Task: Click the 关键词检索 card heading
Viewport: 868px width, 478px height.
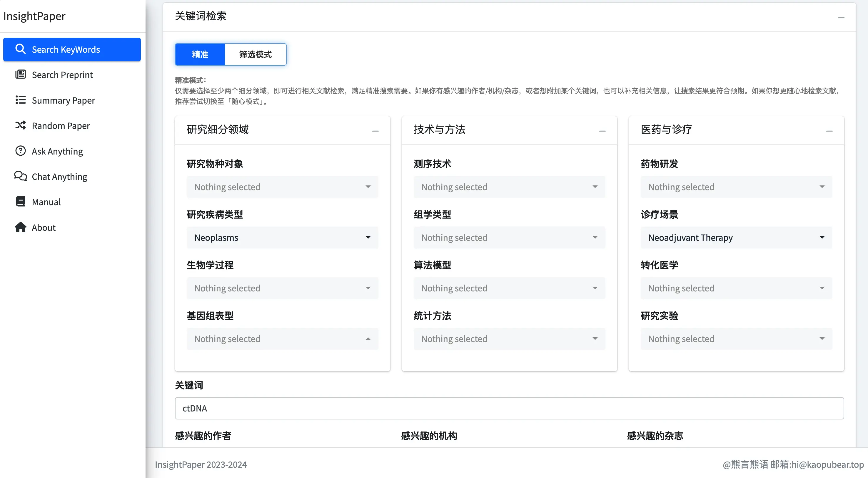Action: point(201,16)
